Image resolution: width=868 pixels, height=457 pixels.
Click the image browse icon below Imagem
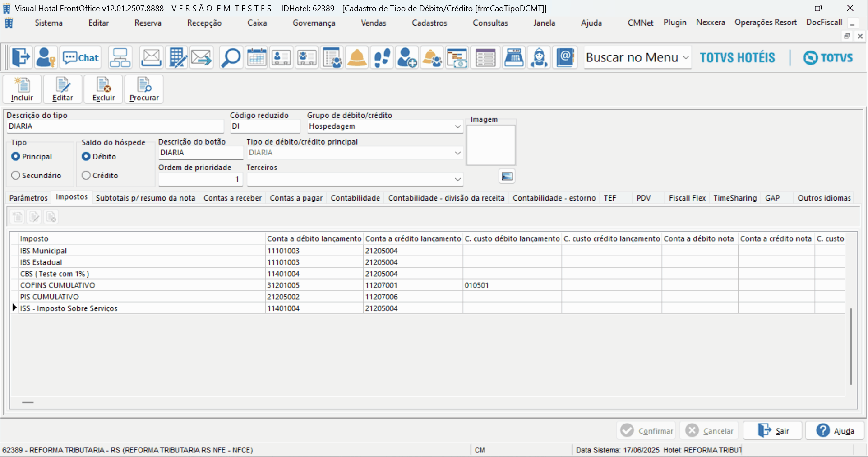point(507,176)
